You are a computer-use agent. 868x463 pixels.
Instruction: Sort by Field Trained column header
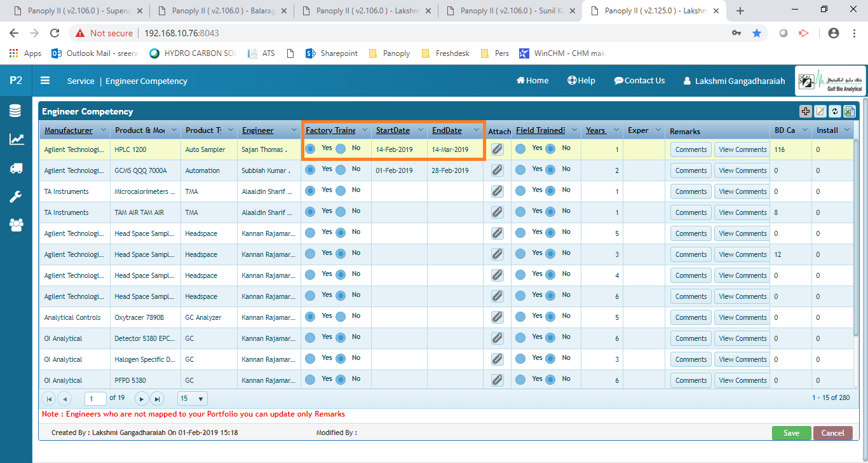[x=540, y=130]
